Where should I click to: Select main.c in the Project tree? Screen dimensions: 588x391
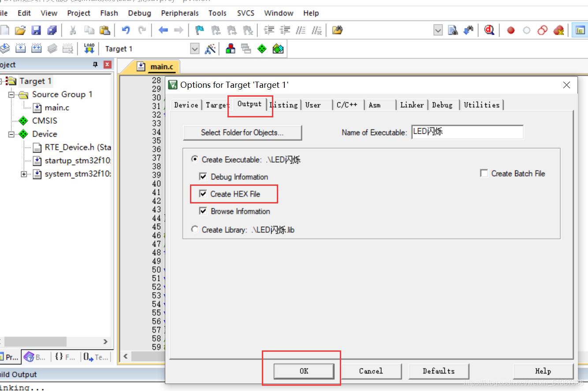click(x=57, y=108)
